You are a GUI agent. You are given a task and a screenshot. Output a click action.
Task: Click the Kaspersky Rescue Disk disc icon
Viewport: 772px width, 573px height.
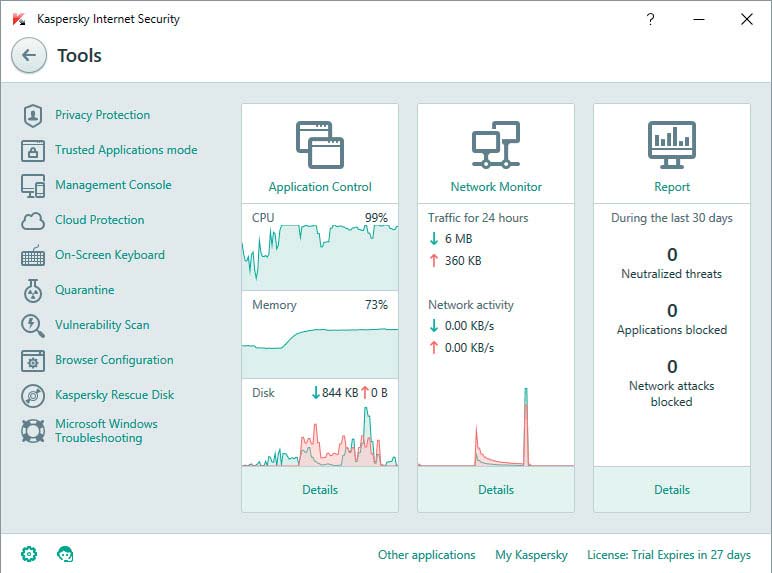click(32, 396)
